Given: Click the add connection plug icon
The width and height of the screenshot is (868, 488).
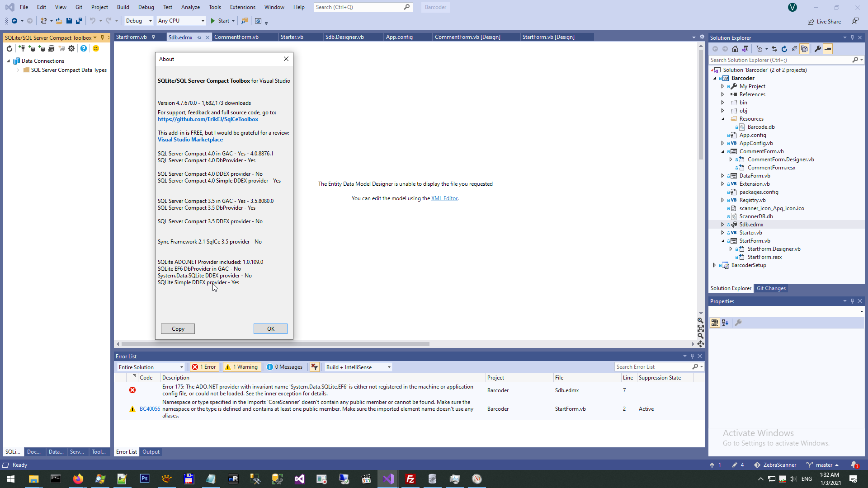Looking at the screenshot, I should [x=21, y=48].
